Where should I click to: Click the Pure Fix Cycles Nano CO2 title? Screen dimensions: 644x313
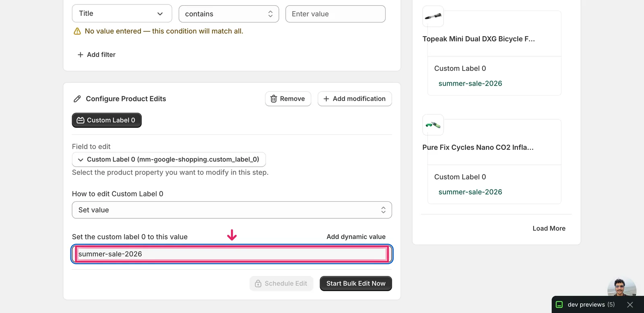[478, 147]
